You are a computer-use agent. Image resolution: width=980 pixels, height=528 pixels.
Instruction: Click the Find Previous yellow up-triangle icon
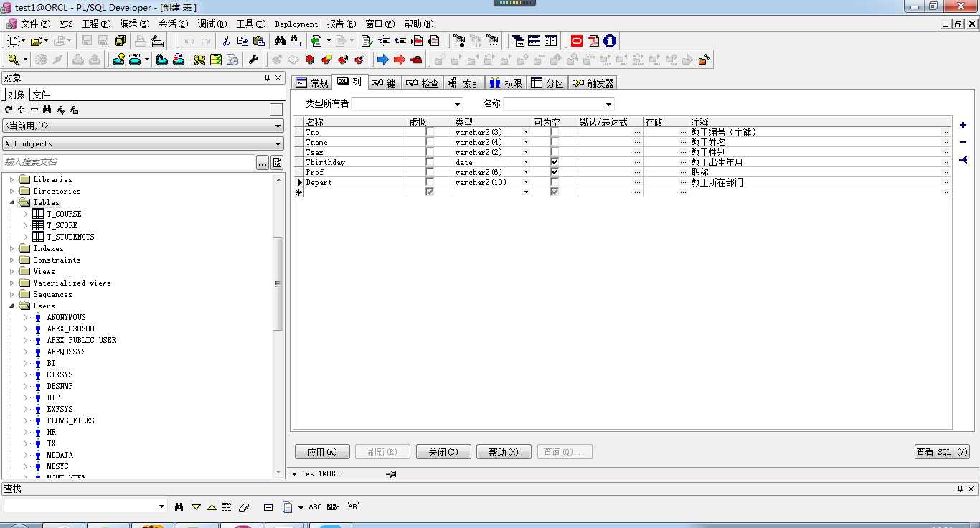point(212,506)
